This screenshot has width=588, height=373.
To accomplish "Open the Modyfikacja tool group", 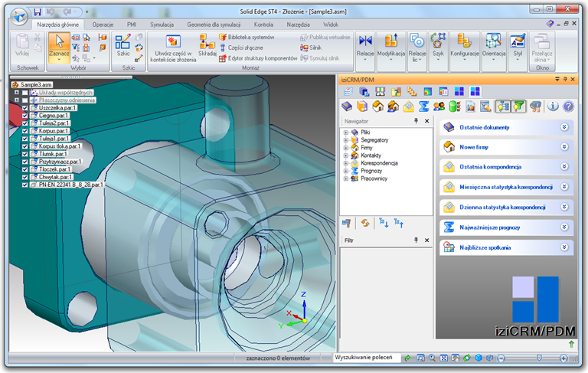I will (x=391, y=47).
